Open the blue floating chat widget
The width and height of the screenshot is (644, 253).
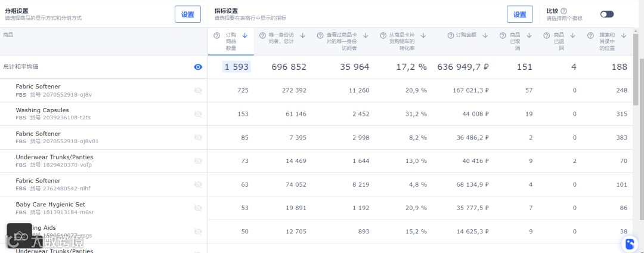(x=628, y=244)
